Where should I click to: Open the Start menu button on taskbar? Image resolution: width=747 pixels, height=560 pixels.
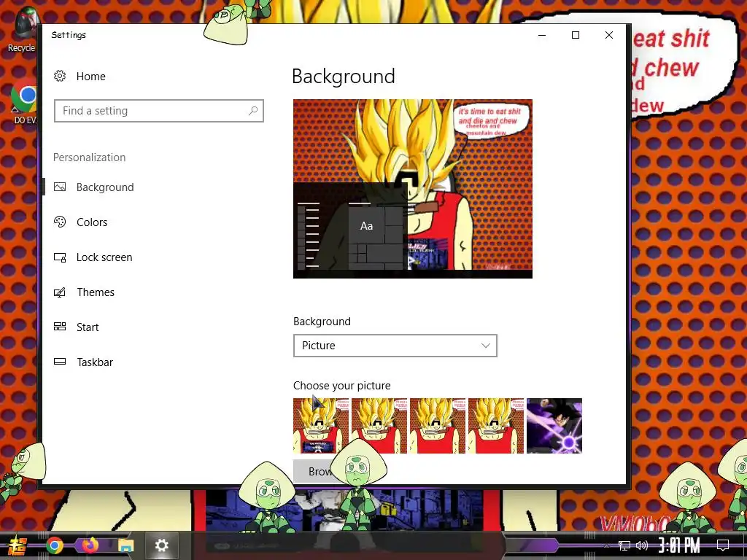pyautogui.click(x=16, y=545)
